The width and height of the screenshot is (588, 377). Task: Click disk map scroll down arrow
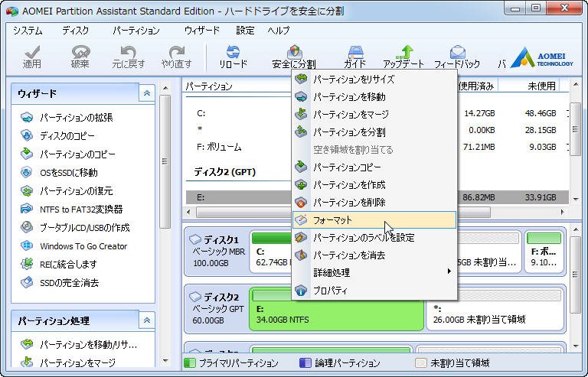coord(576,346)
